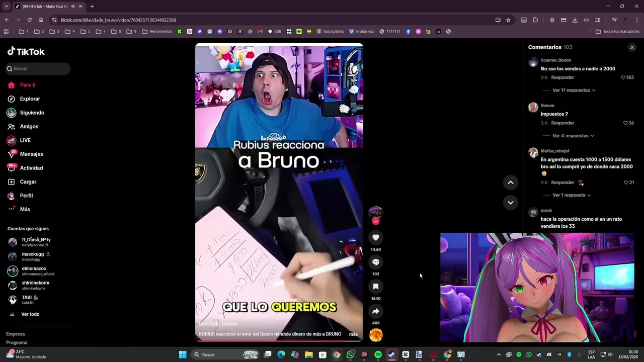Open Herramientas bookmarks folder

(157, 31)
